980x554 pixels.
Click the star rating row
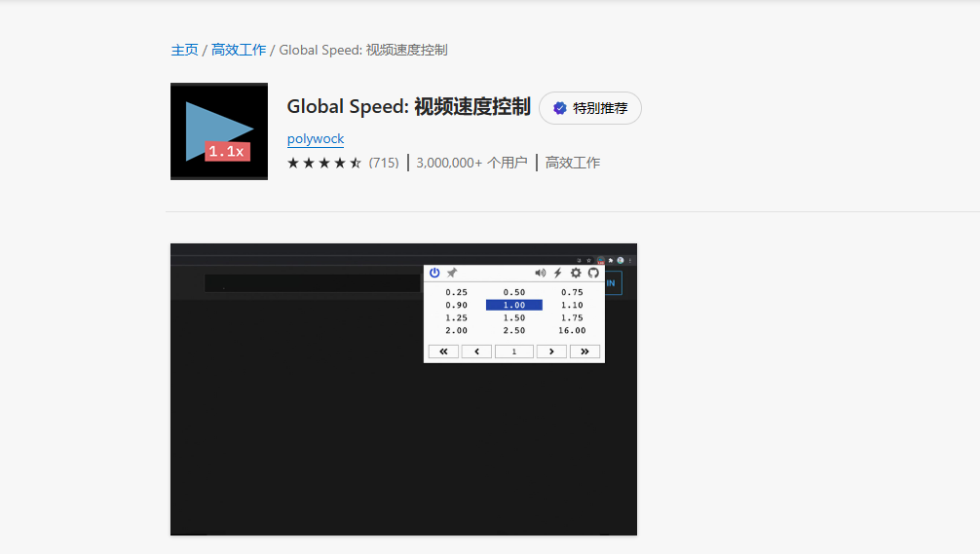pos(324,163)
